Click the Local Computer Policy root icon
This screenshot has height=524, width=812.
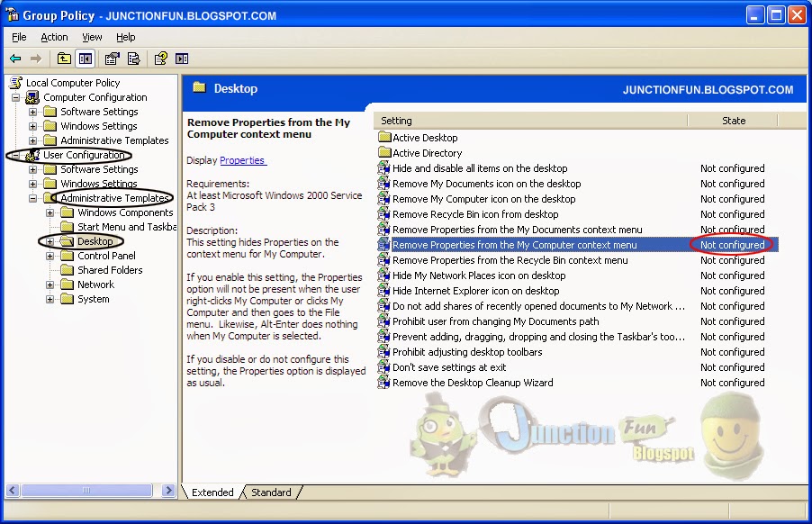click(x=16, y=83)
